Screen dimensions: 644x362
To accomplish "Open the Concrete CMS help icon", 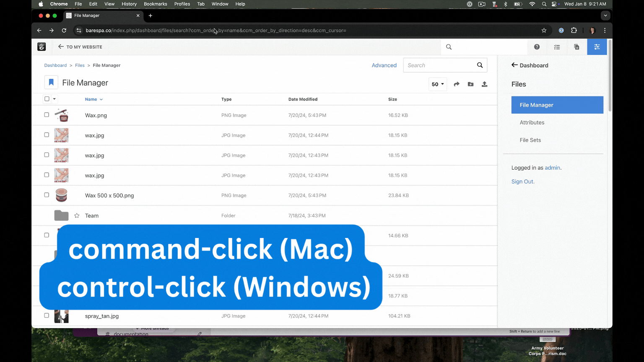I will coord(537,47).
